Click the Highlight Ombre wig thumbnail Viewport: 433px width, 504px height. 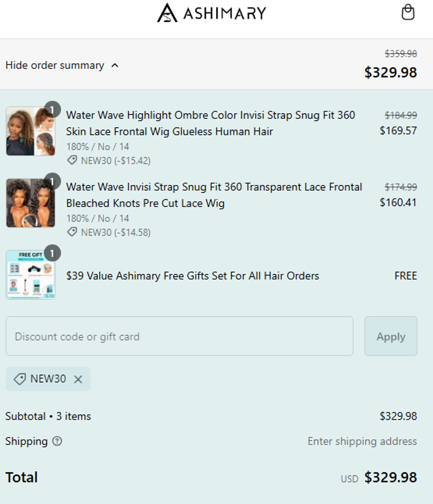30,131
